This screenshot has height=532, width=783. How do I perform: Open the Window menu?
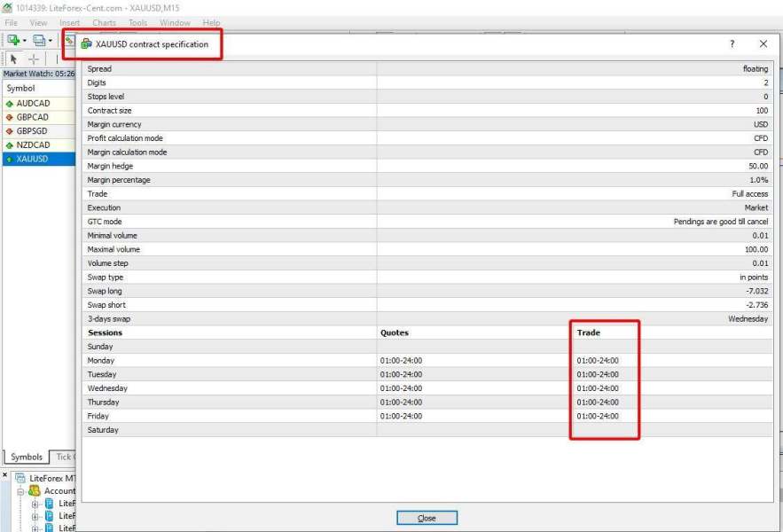tap(175, 23)
